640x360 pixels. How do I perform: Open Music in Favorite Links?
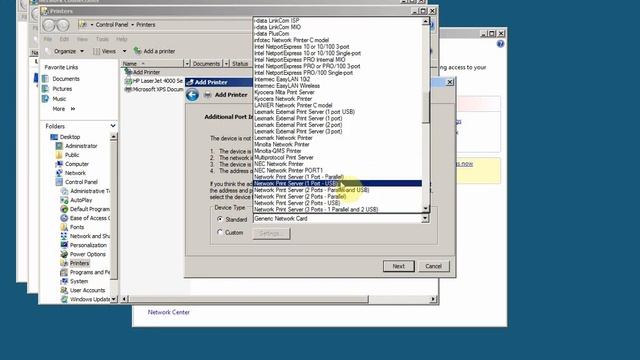59,99
